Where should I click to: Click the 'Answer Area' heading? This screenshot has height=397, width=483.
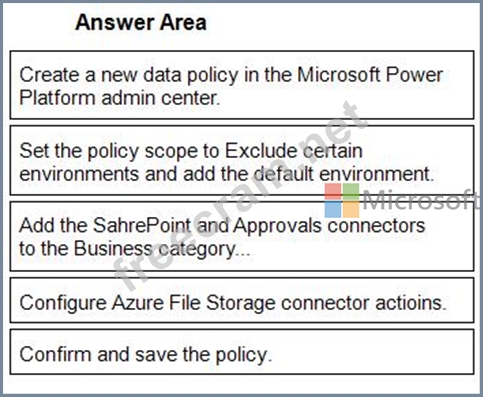(x=141, y=22)
